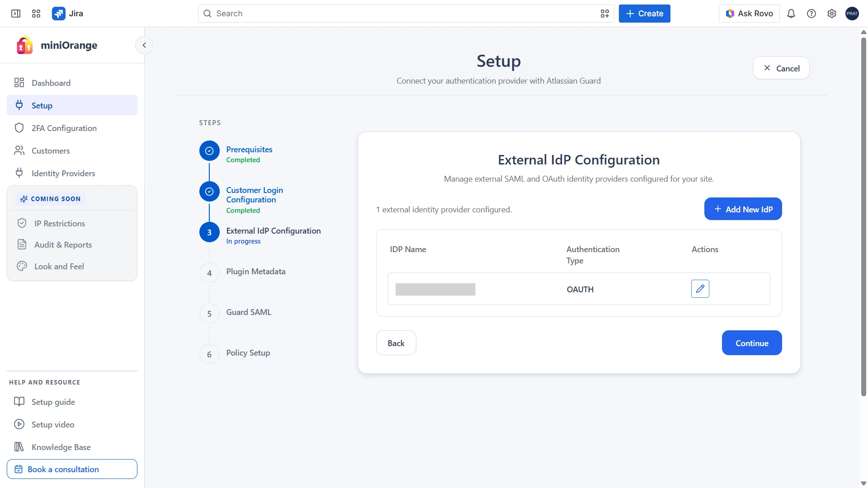868x488 pixels.
Task: Click the OAUTH authentication type cell
Action: [x=580, y=289]
